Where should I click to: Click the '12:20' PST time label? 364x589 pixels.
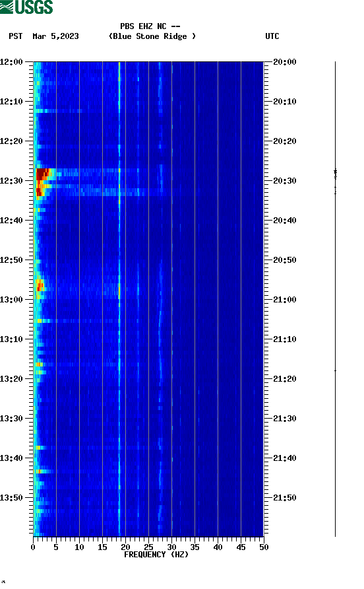tap(11, 141)
